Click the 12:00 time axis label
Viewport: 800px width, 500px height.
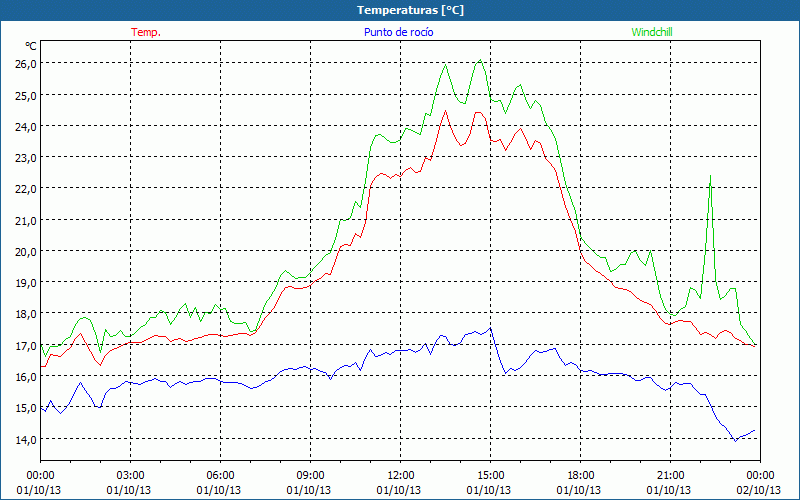(401, 476)
